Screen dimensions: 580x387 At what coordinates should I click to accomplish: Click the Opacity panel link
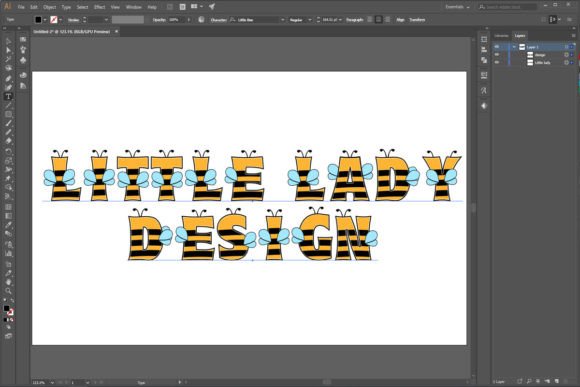point(159,20)
